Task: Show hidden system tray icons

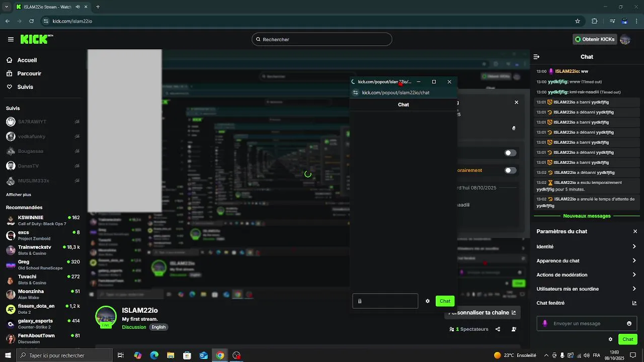Action: pyautogui.click(x=546, y=355)
